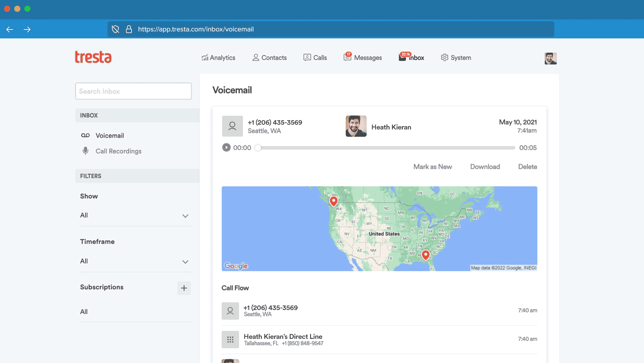Click the microphone icon for Call Recordings
Image resolution: width=644 pixels, height=363 pixels.
click(x=85, y=151)
